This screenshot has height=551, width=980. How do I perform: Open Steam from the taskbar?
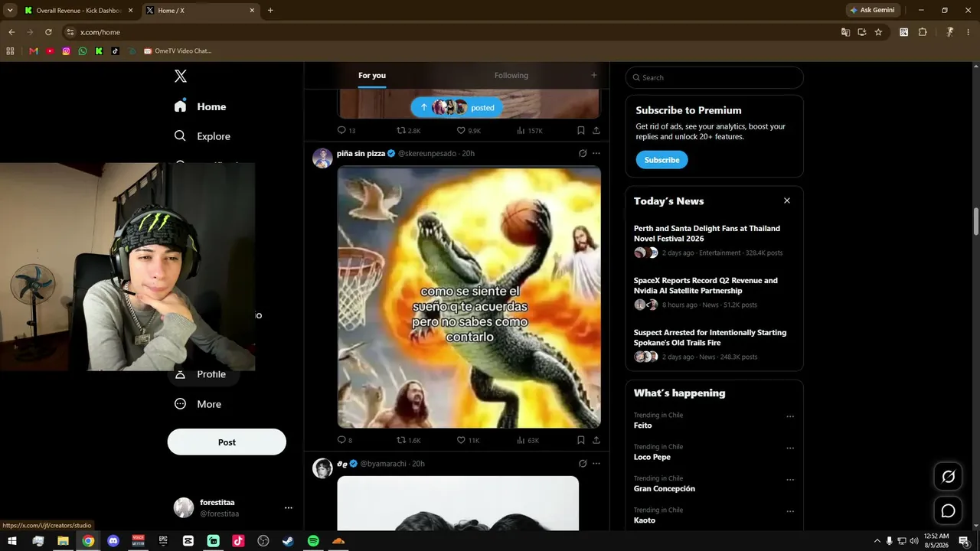coord(288,541)
